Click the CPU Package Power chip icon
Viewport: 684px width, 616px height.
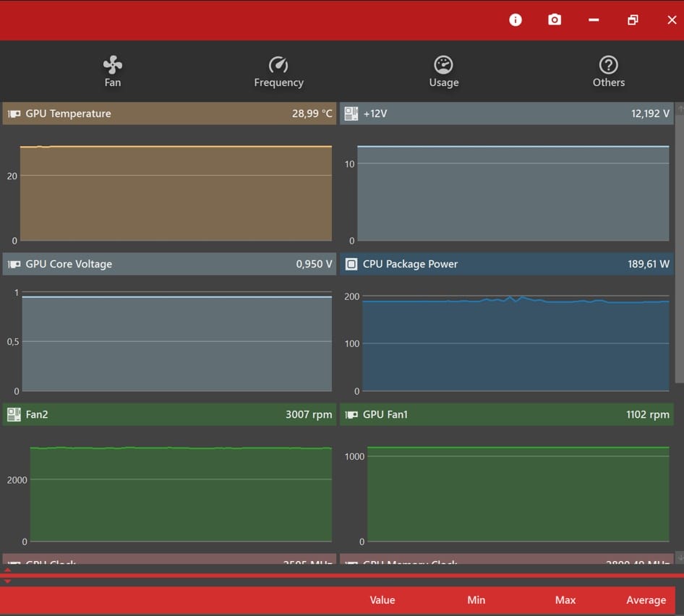tap(351, 264)
